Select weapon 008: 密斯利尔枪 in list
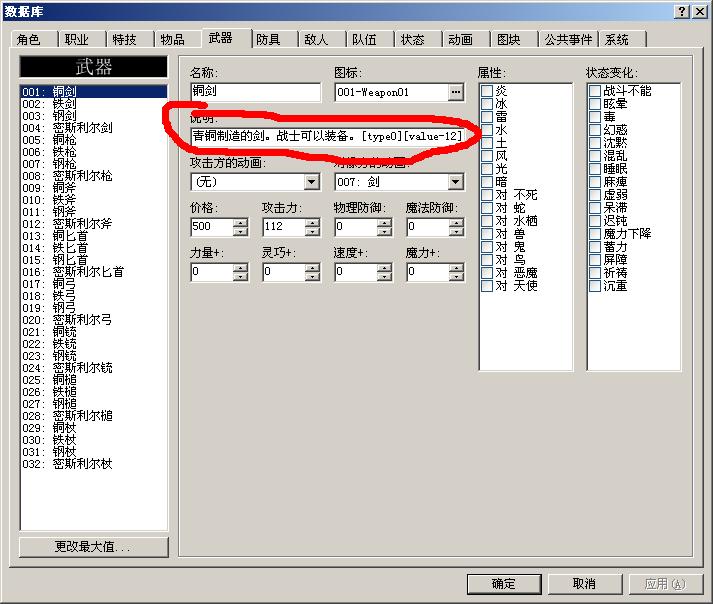713x604 pixels. (94, 176)
